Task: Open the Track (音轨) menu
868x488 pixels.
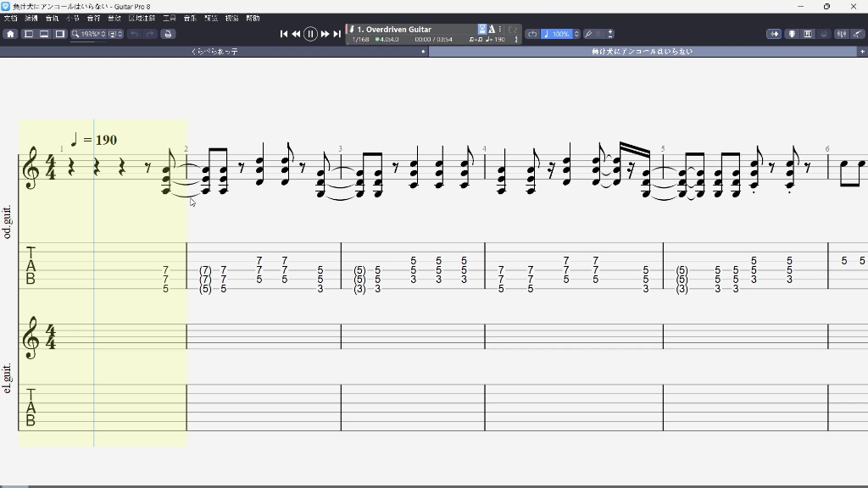Action: click(52, 19)
